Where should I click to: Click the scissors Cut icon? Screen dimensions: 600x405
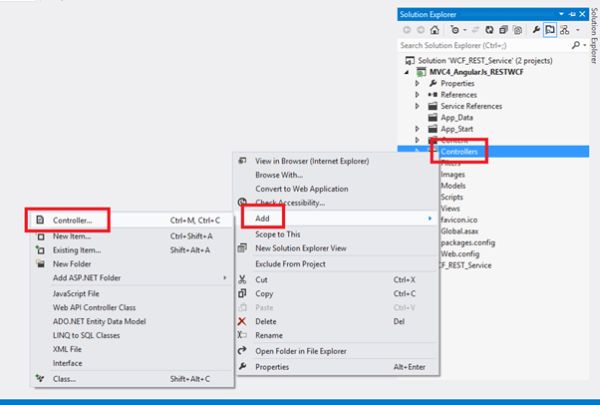[x=242, y=279]
